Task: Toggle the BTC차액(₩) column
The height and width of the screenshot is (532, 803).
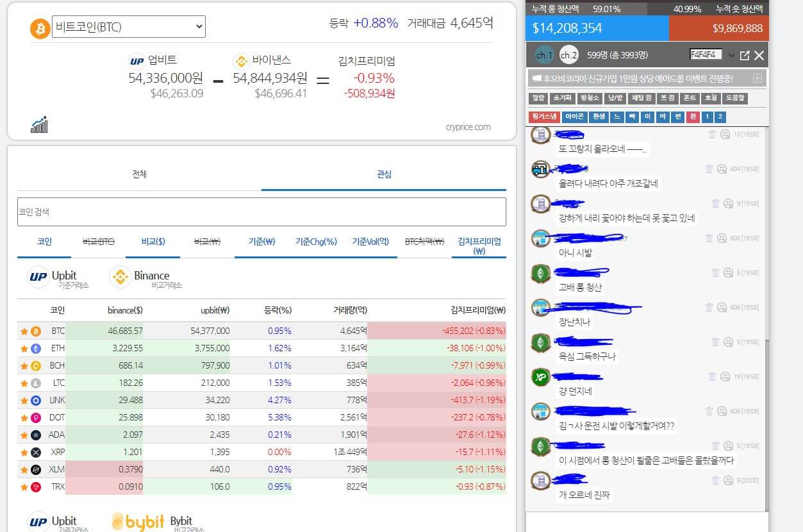Action: 424,242
